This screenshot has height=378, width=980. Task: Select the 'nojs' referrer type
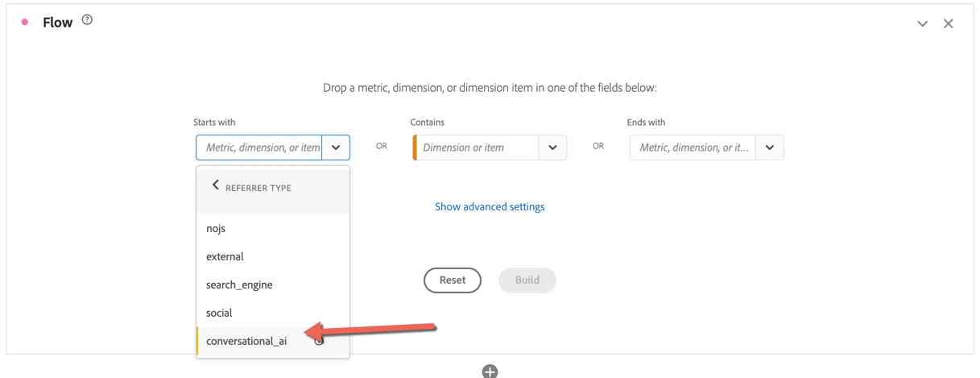tap(273, 229)
